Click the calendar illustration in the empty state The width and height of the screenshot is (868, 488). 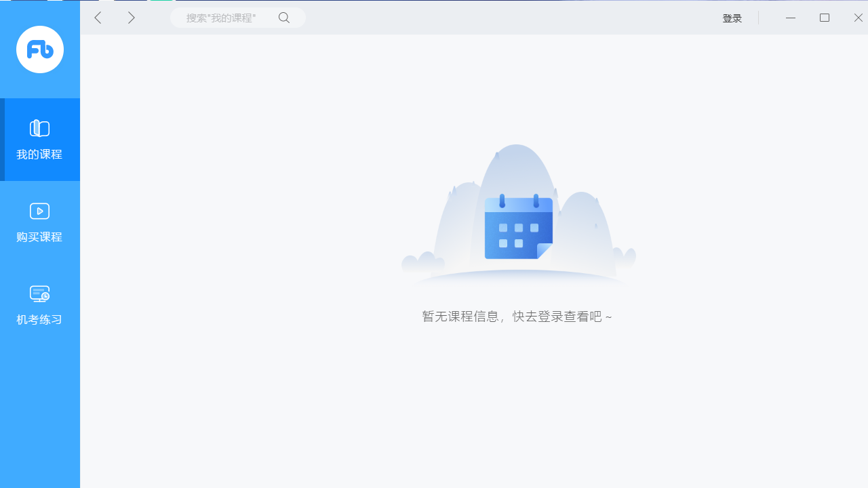(517, 227)
